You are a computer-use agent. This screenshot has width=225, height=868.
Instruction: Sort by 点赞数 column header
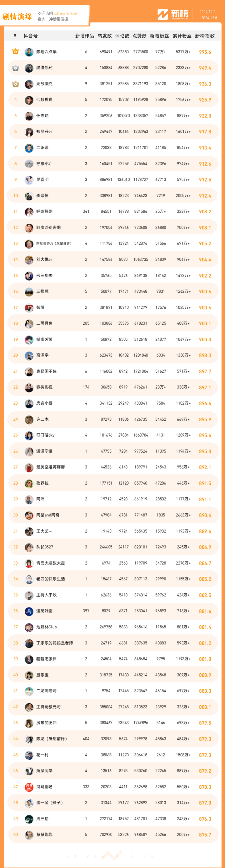coord(140,36)
